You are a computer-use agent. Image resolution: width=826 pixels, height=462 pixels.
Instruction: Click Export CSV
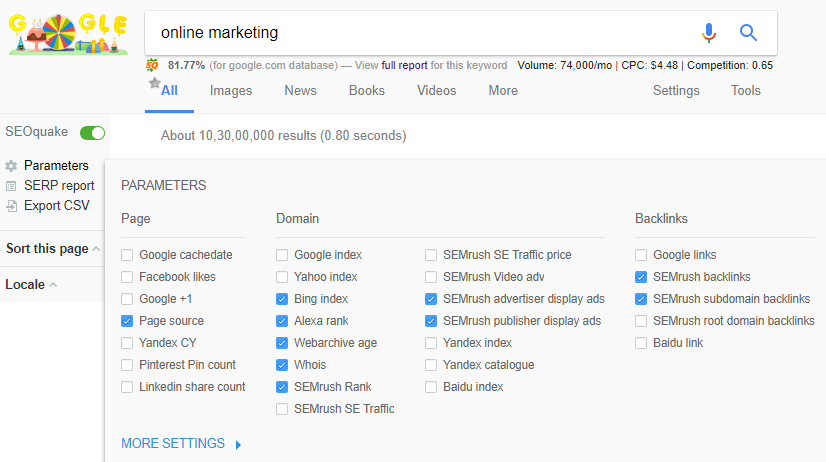point(57,206)
